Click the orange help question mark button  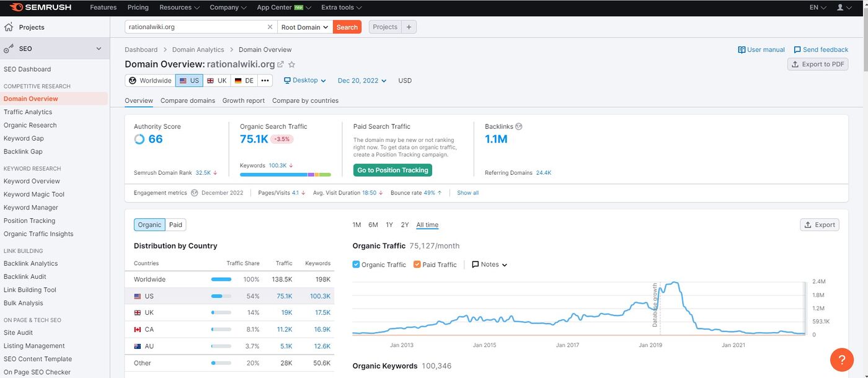(843, 359)
